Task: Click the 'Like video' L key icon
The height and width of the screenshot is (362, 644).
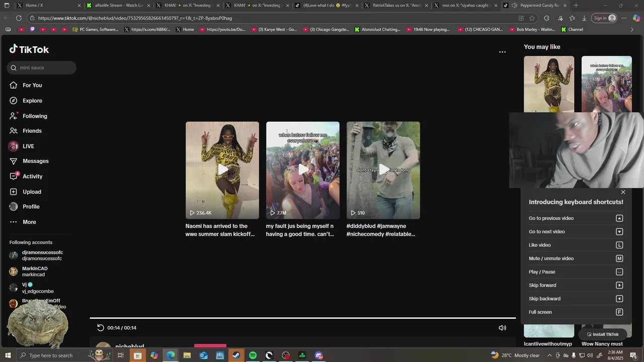Action: [x=619, y=245]
